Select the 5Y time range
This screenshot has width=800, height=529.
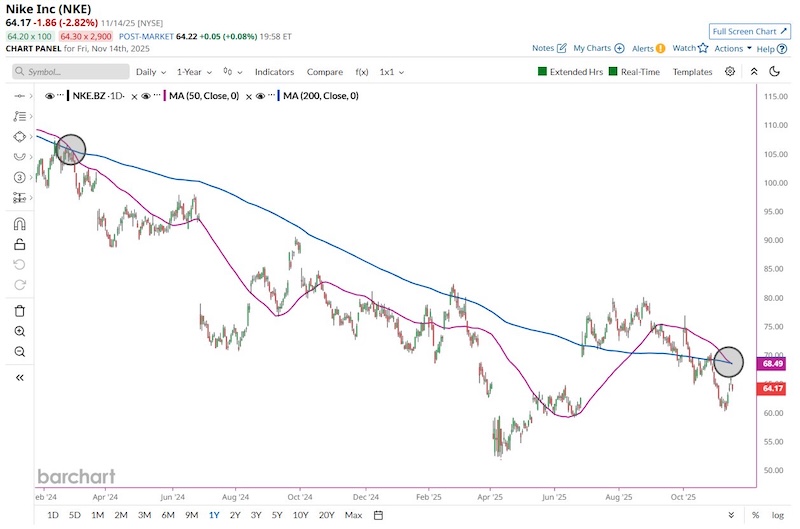coord(277,515)
